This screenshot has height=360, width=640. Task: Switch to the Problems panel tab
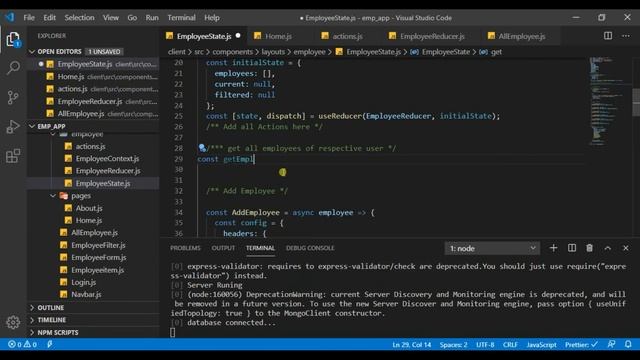tap(185, 248)
